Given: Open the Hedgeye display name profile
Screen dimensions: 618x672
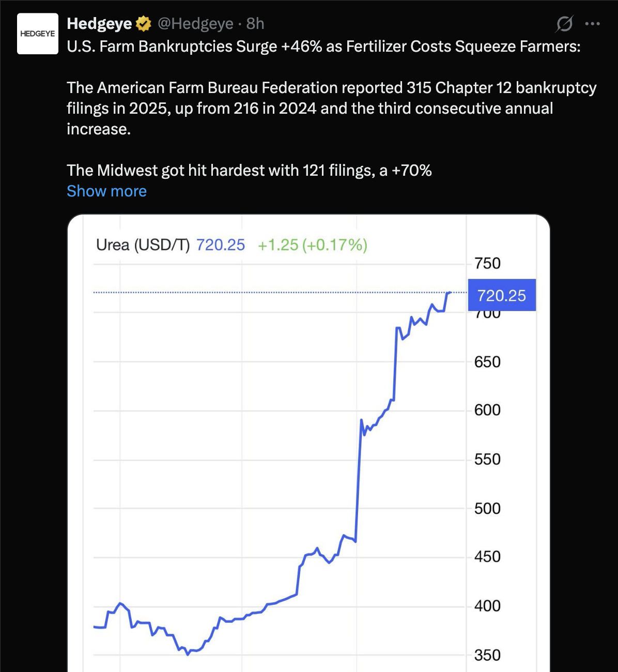Looking at the screenshot, I should (99, 24).
